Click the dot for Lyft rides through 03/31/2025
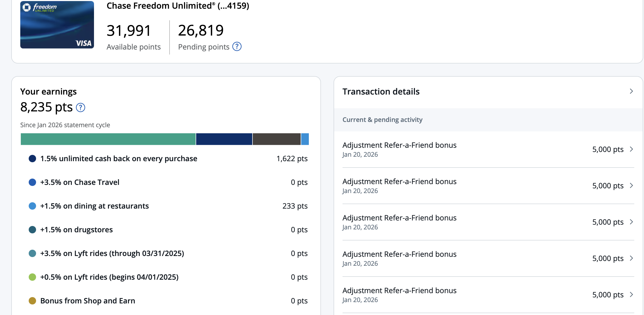 [x=32, y=253]
